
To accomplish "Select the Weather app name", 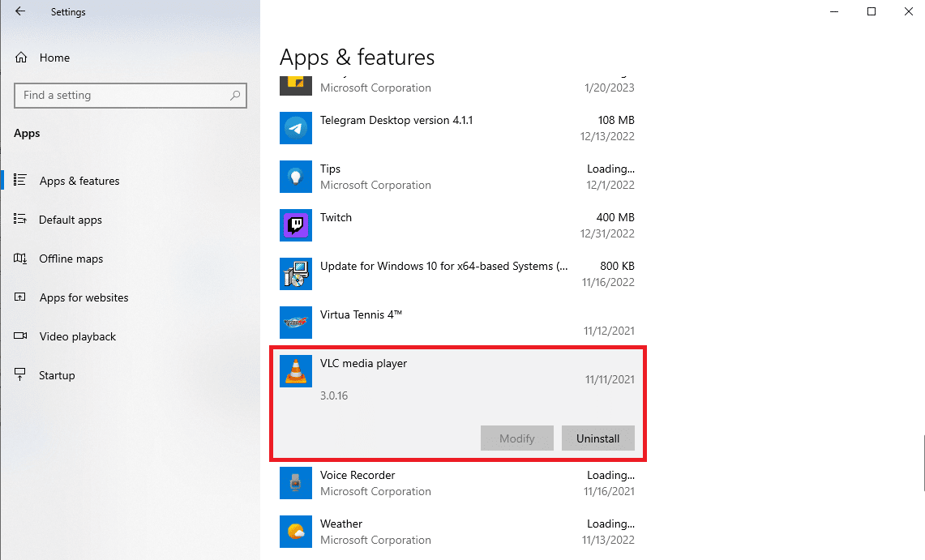I will pos(341,524).
